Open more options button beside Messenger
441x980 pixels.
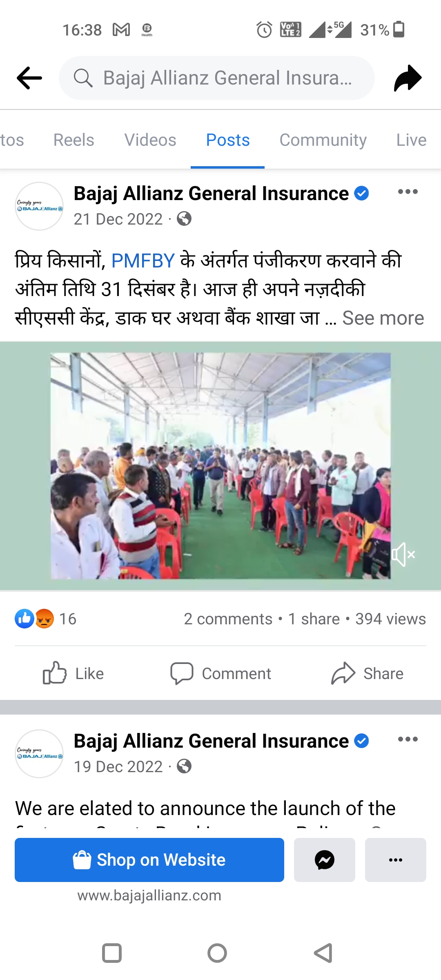[x=396, y=860]
